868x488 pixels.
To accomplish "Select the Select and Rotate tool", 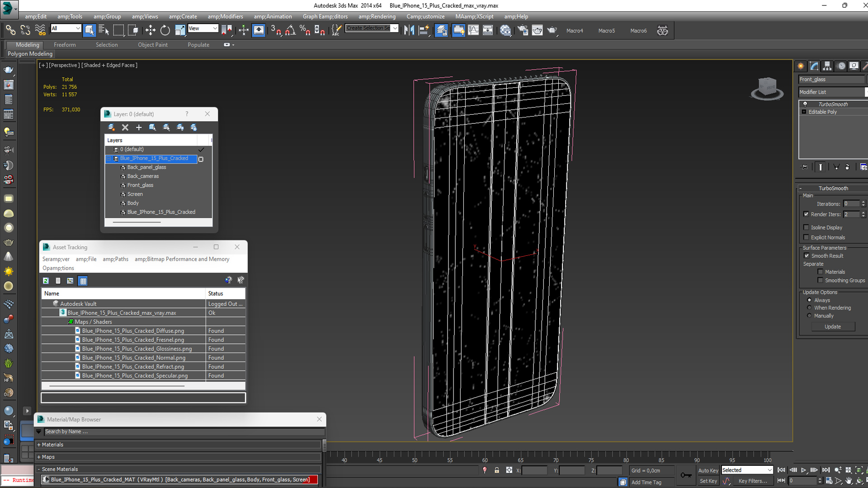I will [x=165, y=30].
